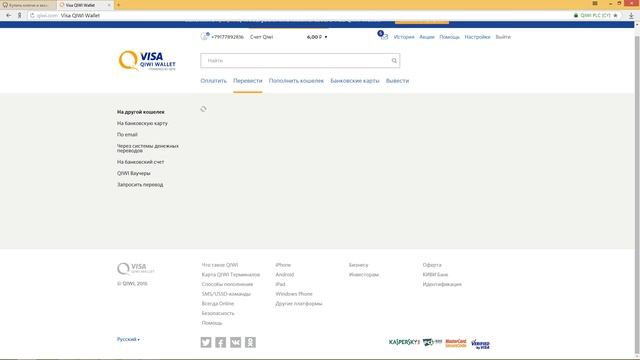Open footer link Карта QIWI Терминалов

coord(231,275)
